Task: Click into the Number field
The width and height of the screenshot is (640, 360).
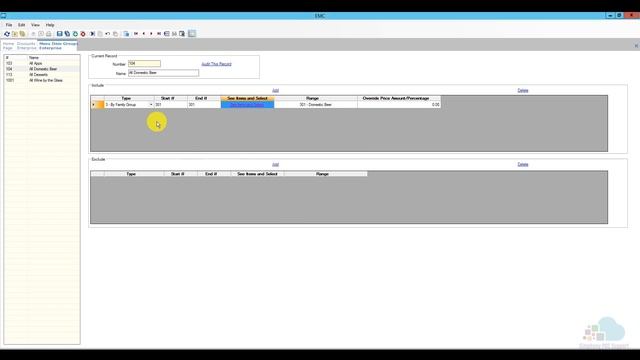Action: pos(144,64)
